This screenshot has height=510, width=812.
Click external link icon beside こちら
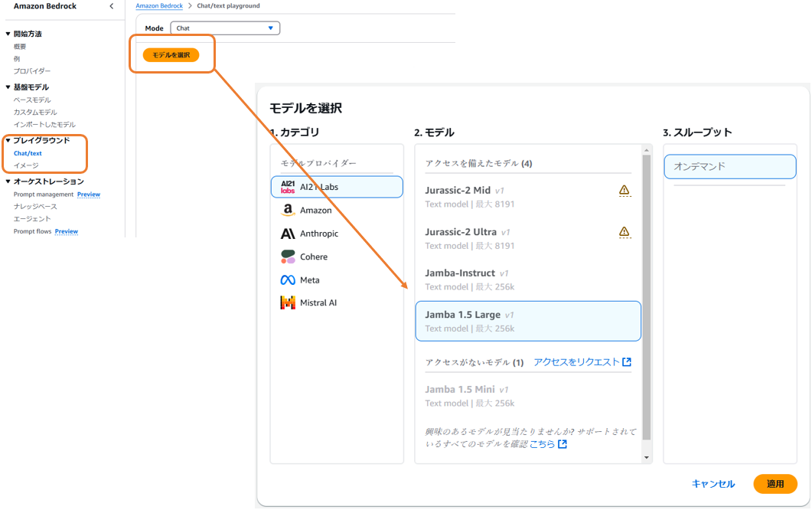click(563, 444)
